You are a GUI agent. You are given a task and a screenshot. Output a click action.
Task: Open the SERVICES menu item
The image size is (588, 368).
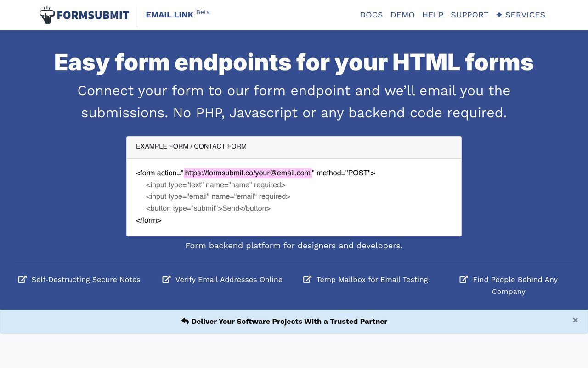(x=525, y=15)
